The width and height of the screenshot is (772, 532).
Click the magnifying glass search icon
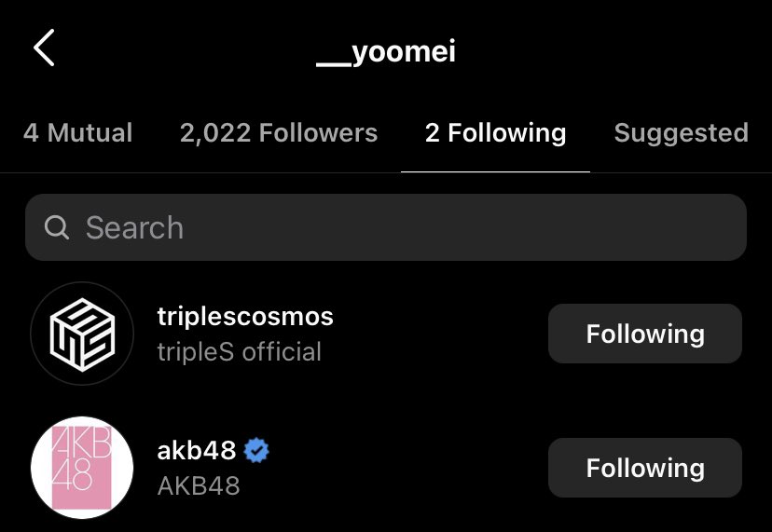coord(57,227)
